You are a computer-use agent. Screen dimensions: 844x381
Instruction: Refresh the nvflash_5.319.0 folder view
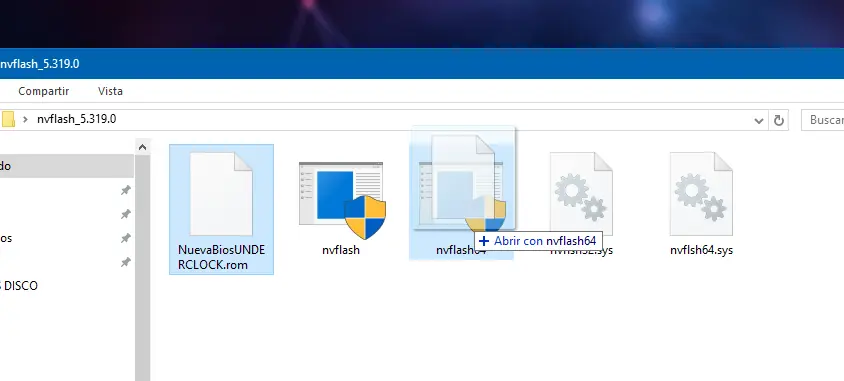tap(779, 121)
